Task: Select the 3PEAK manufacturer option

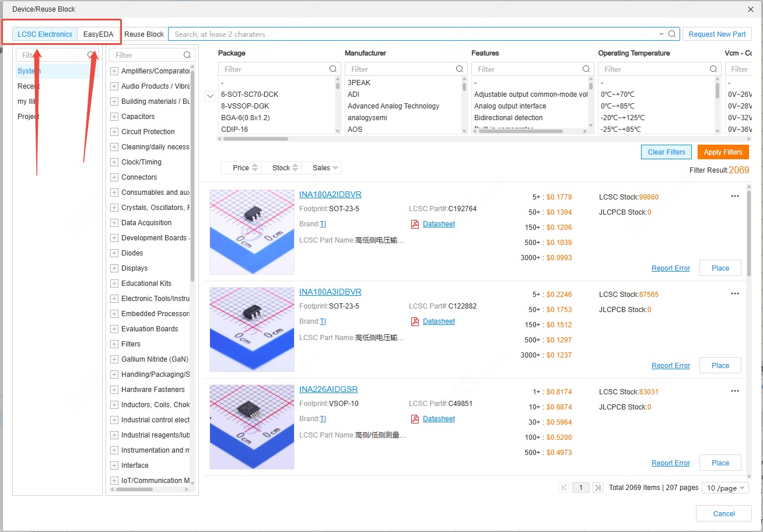Action: point(359,83)
